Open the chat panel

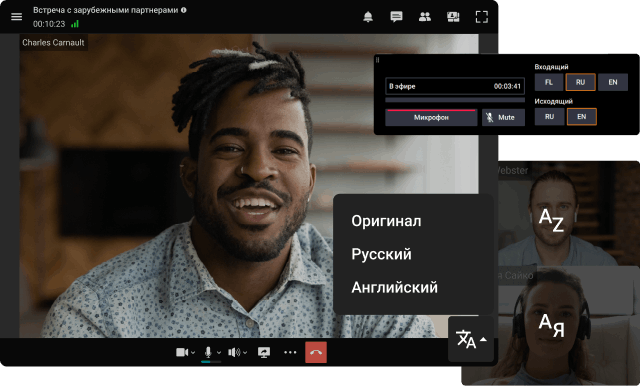point(396,17)
